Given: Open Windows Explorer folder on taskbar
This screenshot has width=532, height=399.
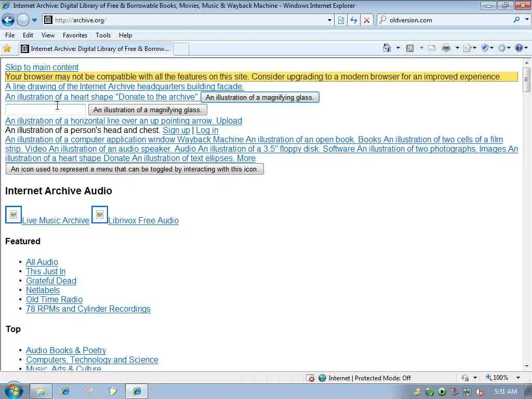Looking at the screenshot, I should [41, 392].
